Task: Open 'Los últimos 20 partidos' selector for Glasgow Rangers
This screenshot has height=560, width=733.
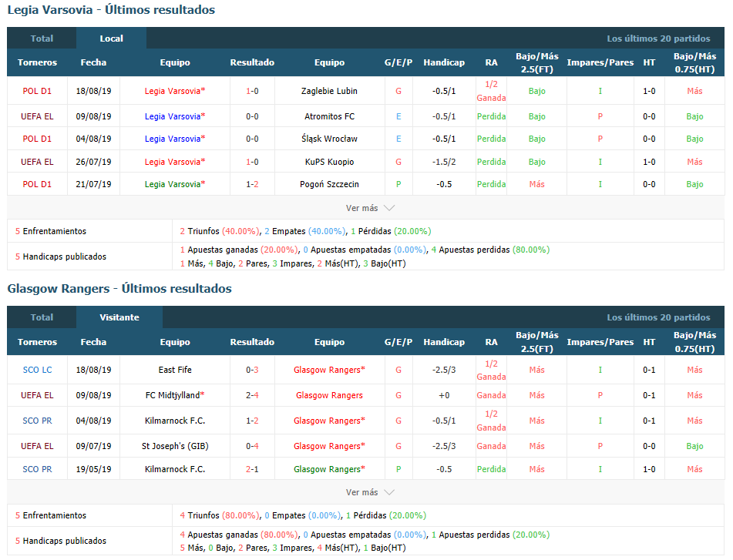Action: coord(658,317)
